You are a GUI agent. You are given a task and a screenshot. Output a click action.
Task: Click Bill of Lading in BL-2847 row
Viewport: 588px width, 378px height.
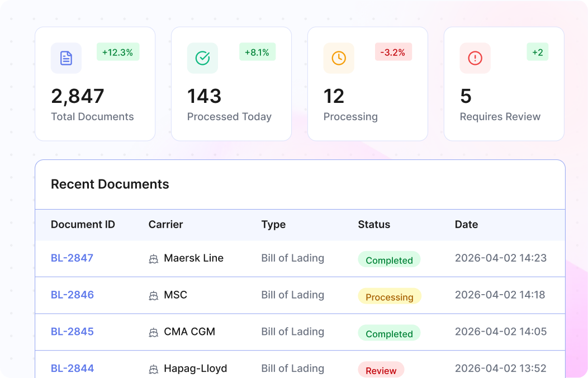tap(292, 258)
